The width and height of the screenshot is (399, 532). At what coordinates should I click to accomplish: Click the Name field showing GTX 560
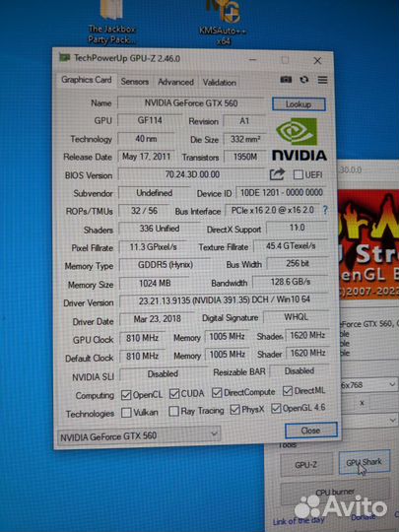point(191,102)
